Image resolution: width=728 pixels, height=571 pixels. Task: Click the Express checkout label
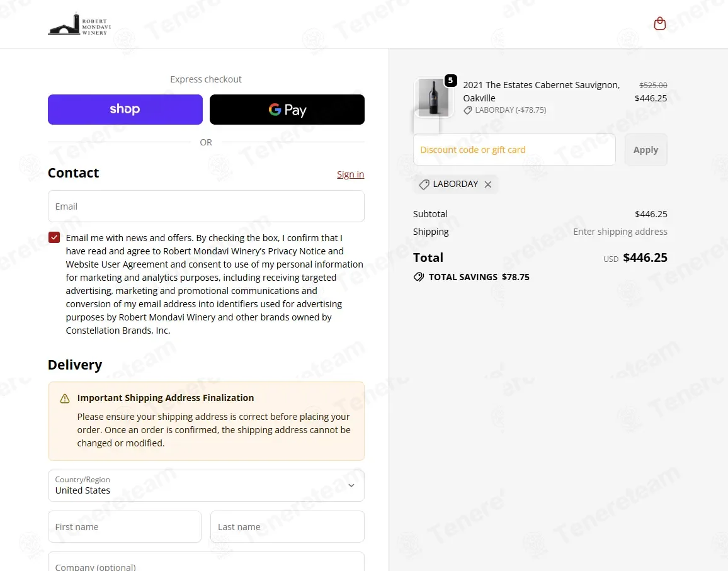point(206,79)
